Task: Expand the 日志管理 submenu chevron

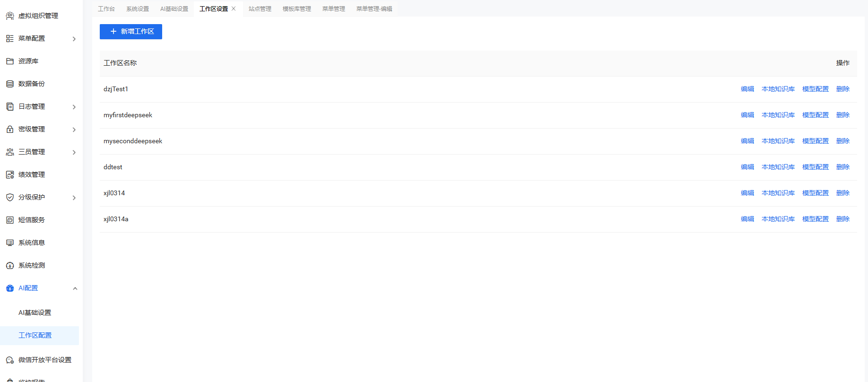Action: [x=74, y=107]
